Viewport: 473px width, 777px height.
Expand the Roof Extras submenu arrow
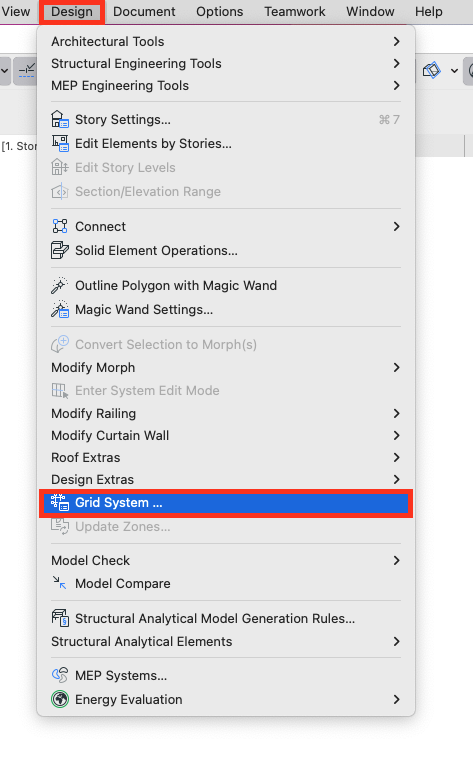coord(396,457)
